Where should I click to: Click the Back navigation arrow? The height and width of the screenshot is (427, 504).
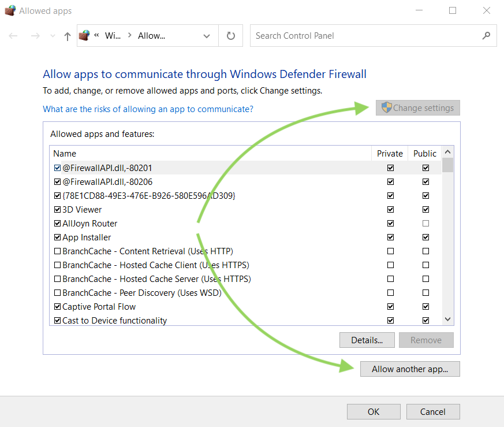point(13,36)
